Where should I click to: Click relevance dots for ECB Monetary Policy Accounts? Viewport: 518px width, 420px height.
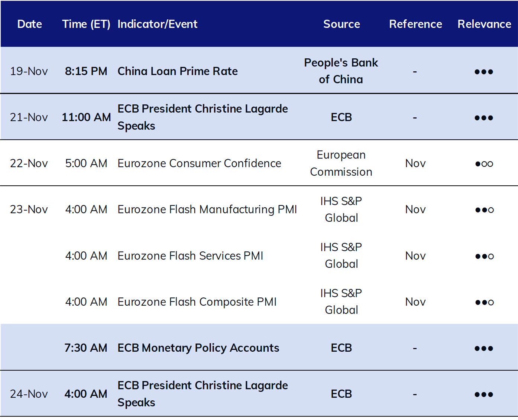[484, 348]
